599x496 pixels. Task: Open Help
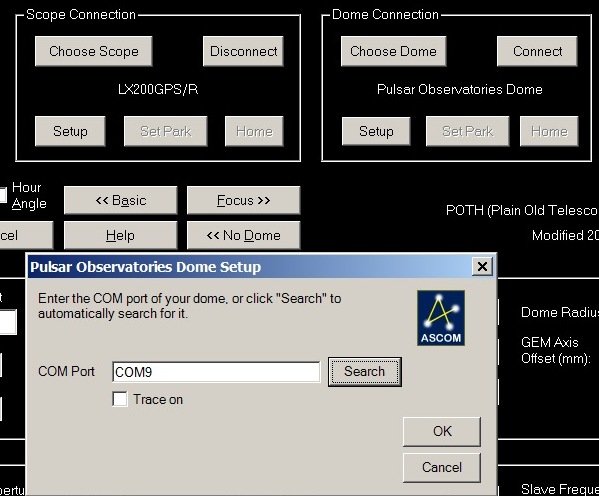[121, 235]
